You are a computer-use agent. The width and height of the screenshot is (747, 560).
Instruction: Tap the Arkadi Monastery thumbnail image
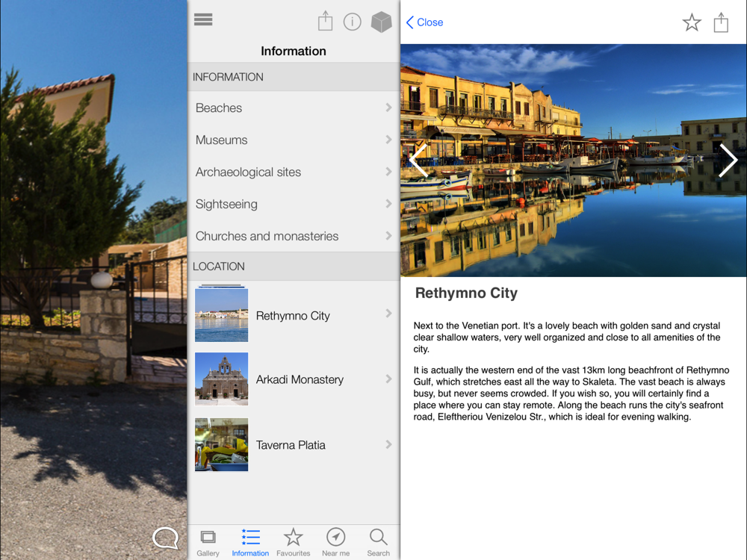point(222,379)
